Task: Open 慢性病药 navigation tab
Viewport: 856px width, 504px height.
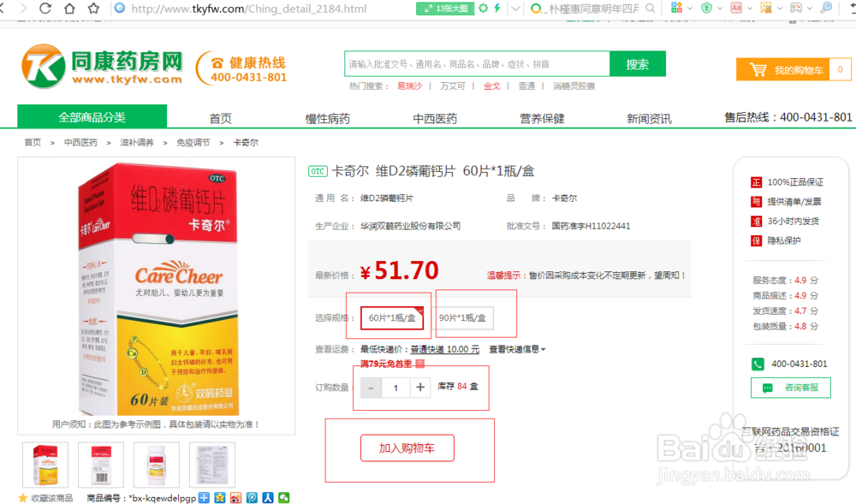Action: [x=328, y=118]
